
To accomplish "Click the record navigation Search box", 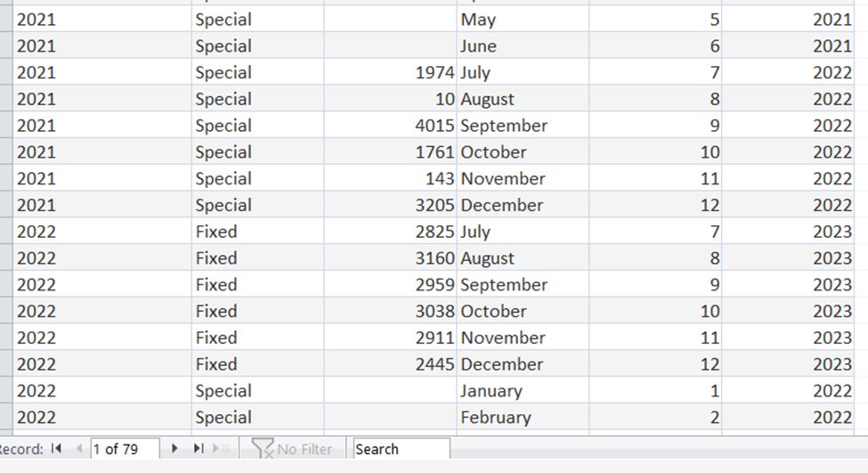I will [x=402, y=449].
